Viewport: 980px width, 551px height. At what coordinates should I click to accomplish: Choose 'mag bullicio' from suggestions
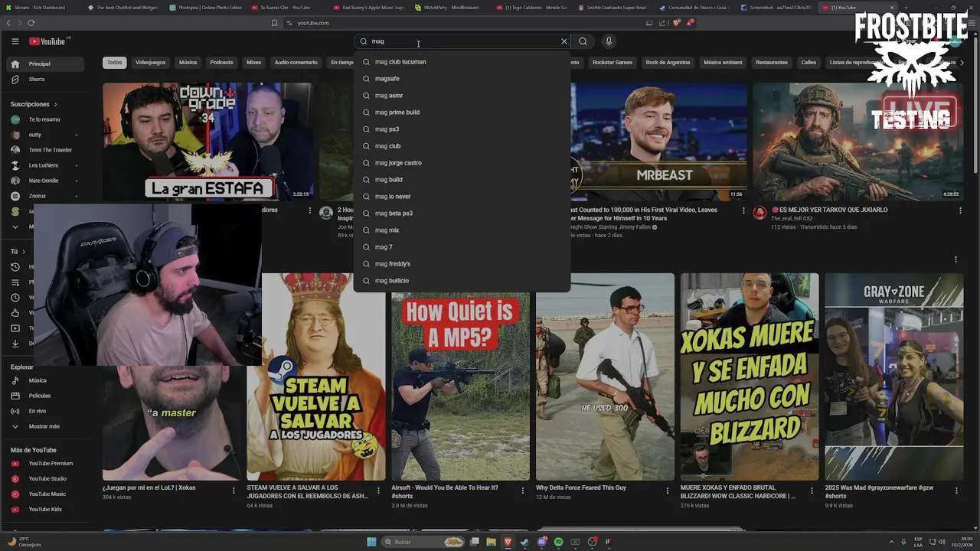point(462,281)
